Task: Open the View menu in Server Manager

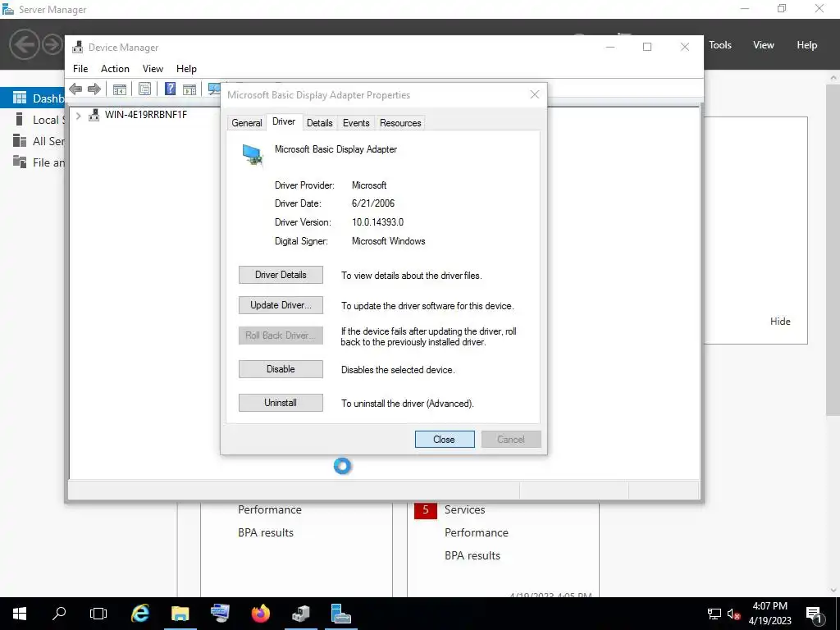Action: [x=764, y=45]
